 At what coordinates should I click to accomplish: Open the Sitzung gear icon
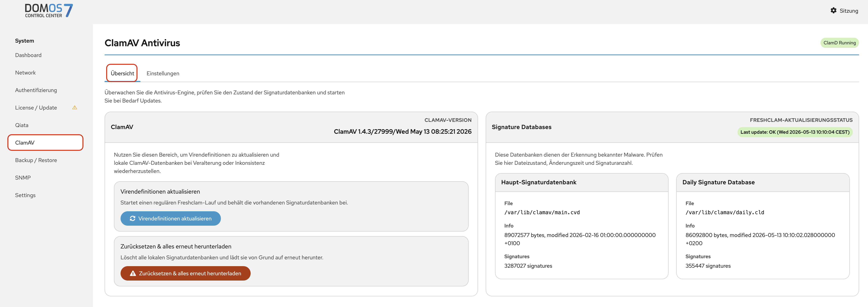click(x=833, y=11)
